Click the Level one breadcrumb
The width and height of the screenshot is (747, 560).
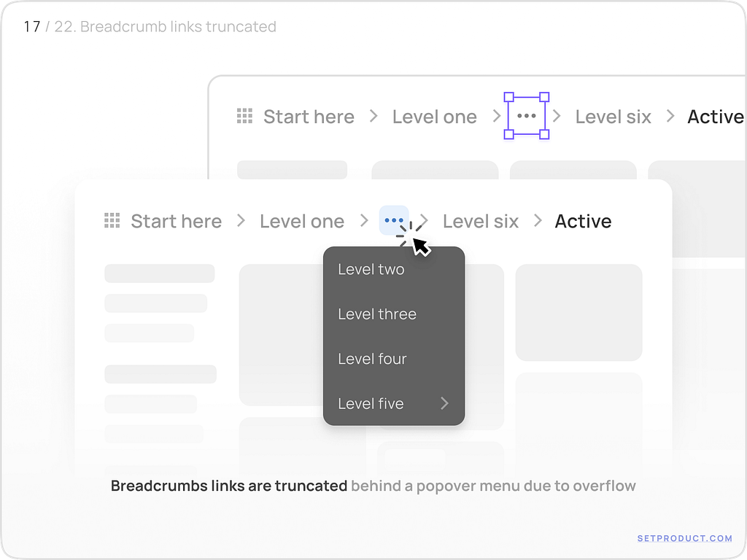coord(302,221)
